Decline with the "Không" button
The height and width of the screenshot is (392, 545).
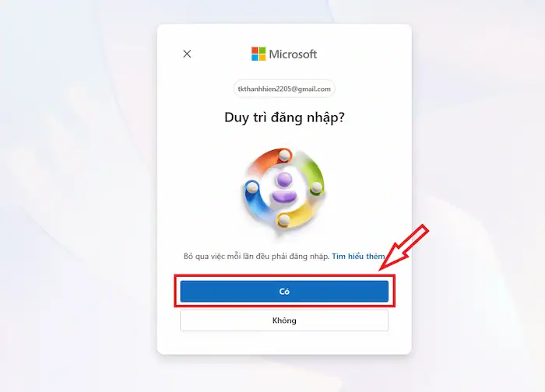284,320
